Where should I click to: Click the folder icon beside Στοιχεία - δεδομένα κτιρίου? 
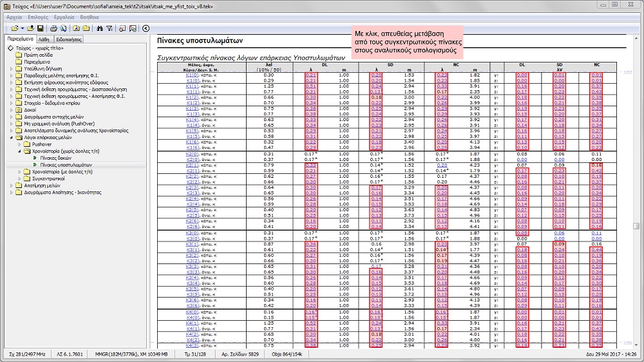pos(19,103)
